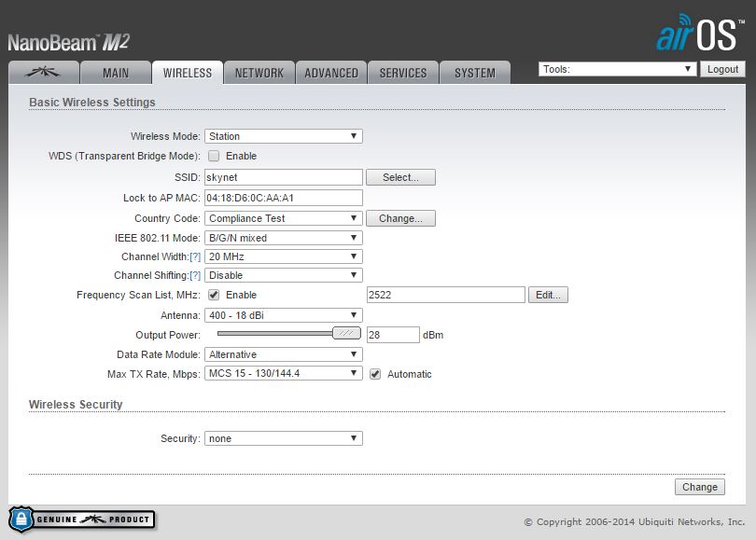Viewport: 756px width, 540px height.
Task: Click the Genuine Product badge
Action: click(82, 519)
